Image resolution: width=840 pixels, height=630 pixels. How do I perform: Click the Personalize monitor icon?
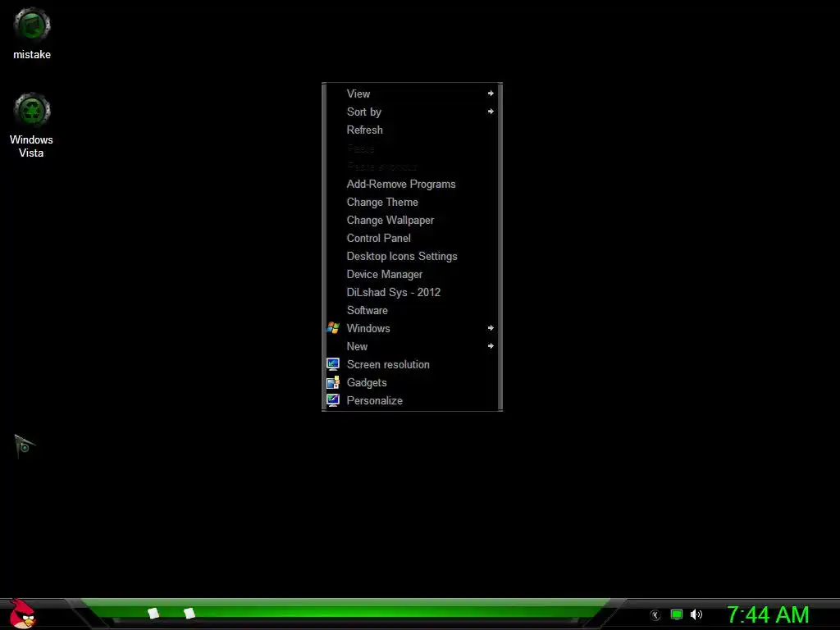333,400
